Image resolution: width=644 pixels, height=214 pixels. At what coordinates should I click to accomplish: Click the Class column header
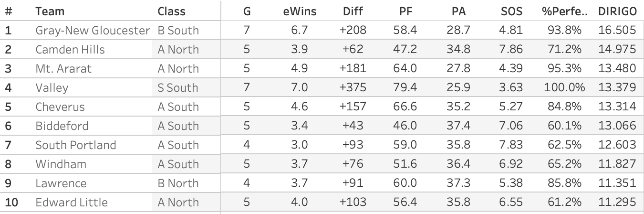171,11
